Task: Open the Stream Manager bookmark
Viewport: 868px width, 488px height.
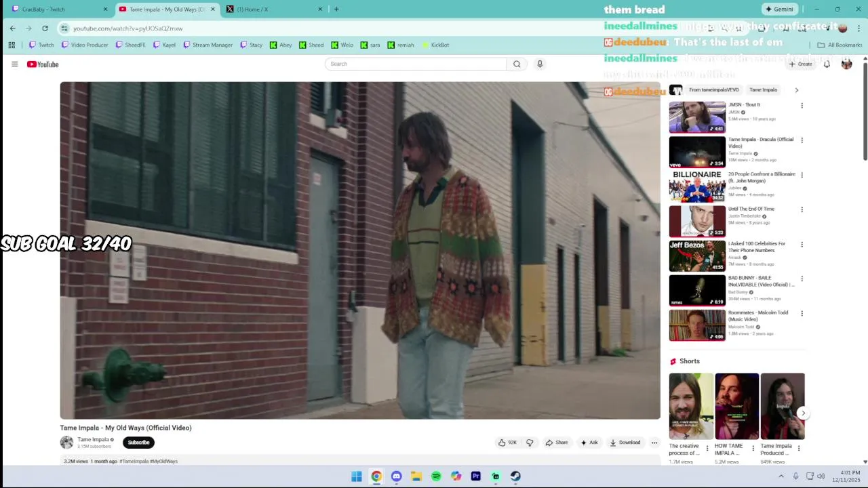Action: click(208, 45)
